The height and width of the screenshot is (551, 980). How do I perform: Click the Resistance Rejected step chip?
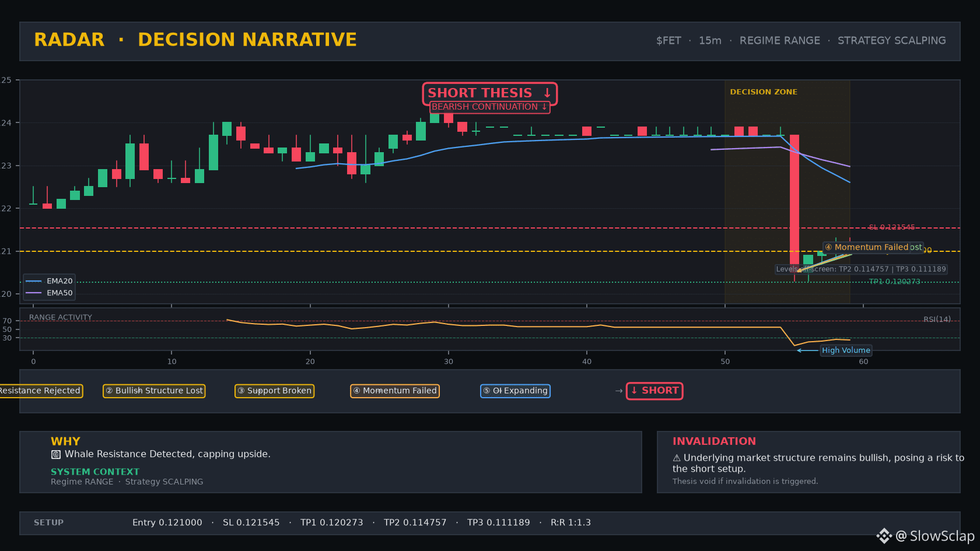coord(40,391)
